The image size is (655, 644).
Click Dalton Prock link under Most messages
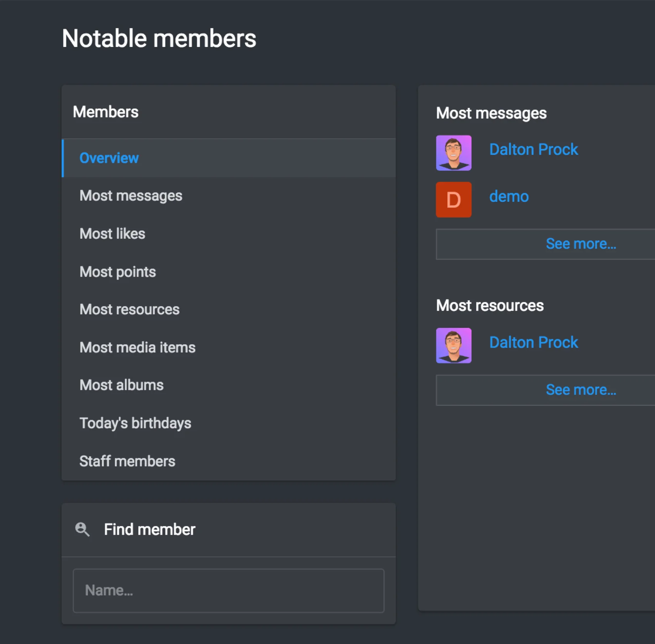[533, 149]
